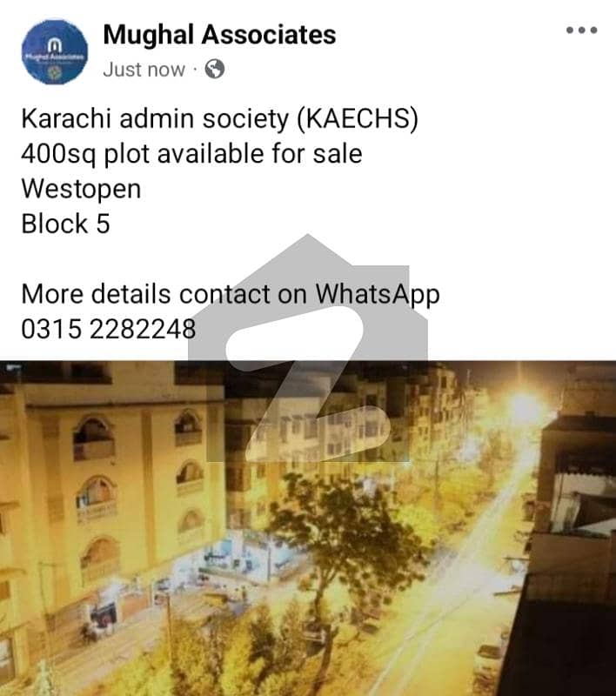The width and height of the screenshot is (616, 696).
Task: Tap the 0315 2282248 phone number
Action: (x=108, y=329)
